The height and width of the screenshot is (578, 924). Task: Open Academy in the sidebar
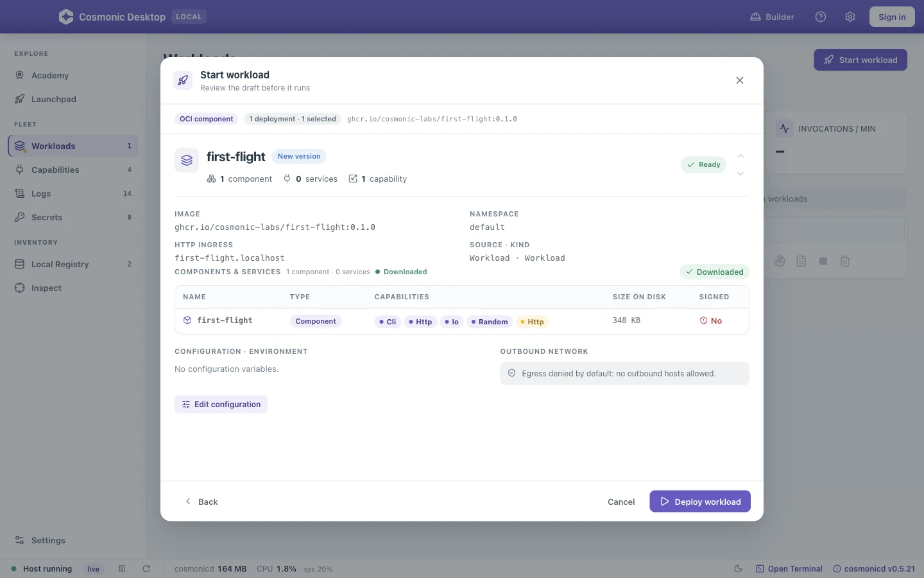[x=73, y=75]
